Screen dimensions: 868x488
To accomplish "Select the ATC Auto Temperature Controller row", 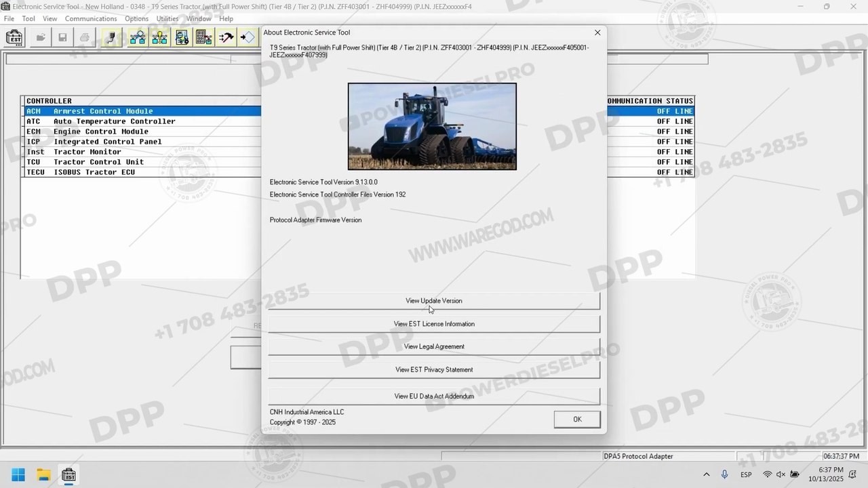I will point(142,121).
